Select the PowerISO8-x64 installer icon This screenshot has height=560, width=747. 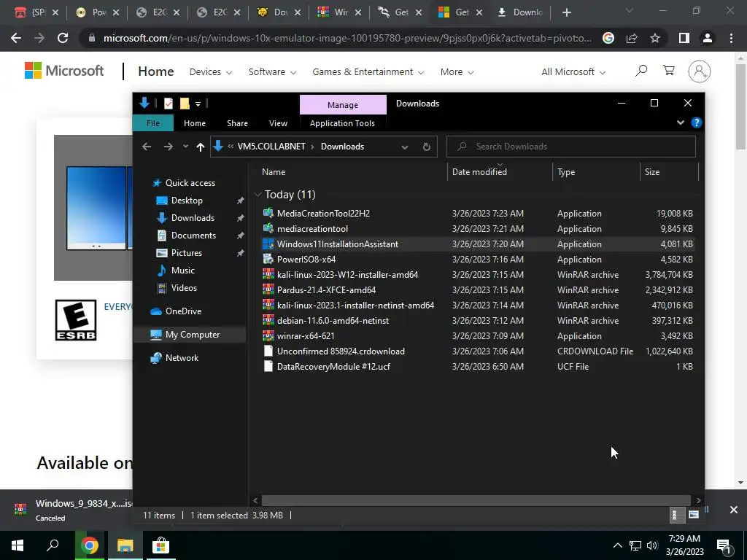268,259
